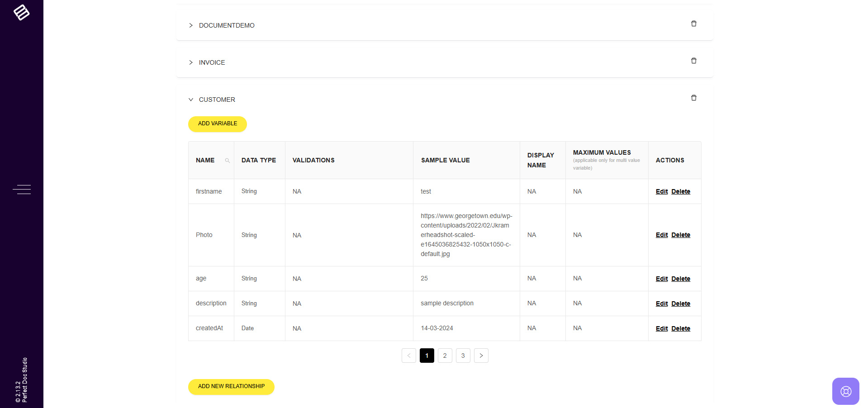Expand the DOCUMENTDEMO section
Viewport: 868px width, 408px height.
191,25
